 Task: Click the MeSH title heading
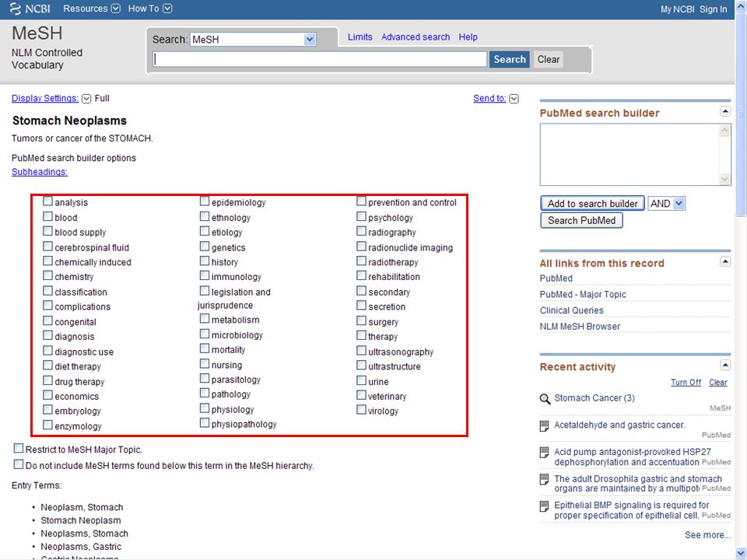point(37,33)
